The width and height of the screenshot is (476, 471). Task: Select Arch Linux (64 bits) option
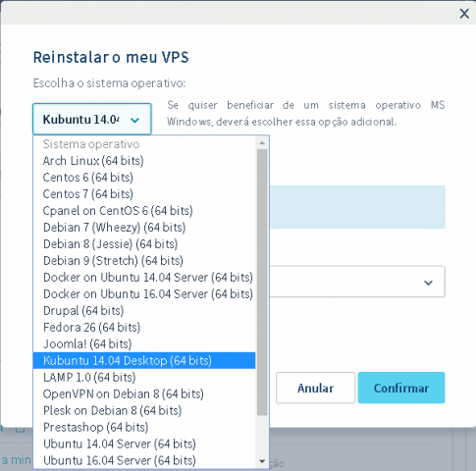(x=144, y=161)
